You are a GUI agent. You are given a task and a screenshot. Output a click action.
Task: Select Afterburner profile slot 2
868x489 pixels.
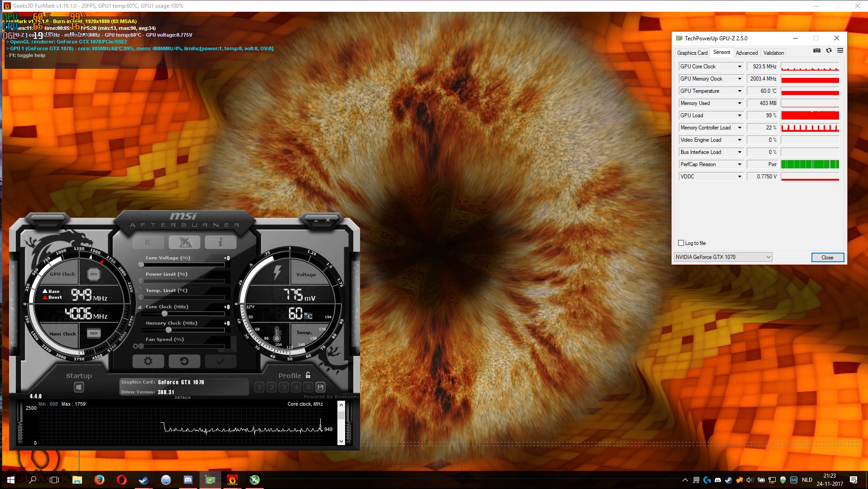point(271,387)
